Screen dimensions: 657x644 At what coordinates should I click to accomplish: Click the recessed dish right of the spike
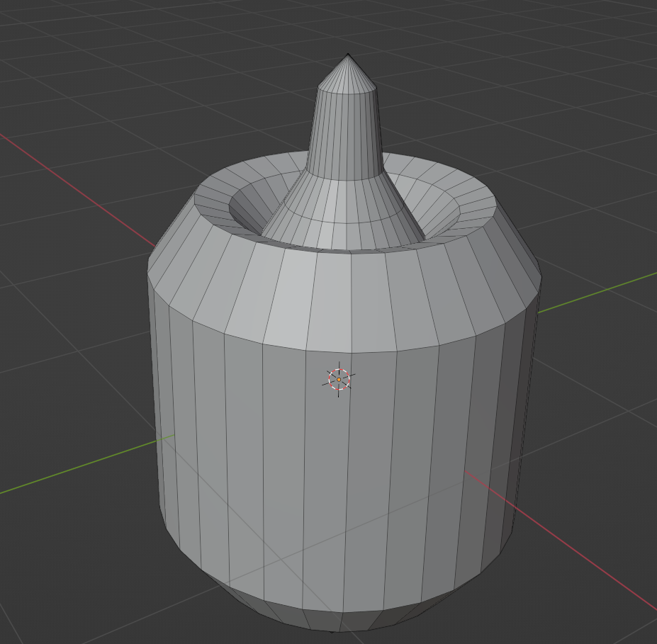pyautogui.click(x=439, y=205)
